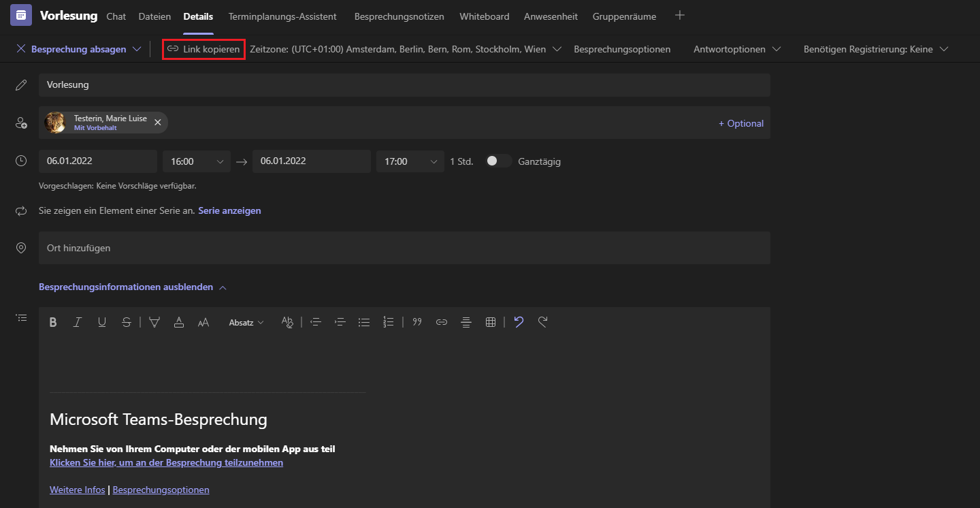Open the Besprechungsoptionen link in the meeting body
The height and width of the screenshot is (508, 980).
pos(161,490)
